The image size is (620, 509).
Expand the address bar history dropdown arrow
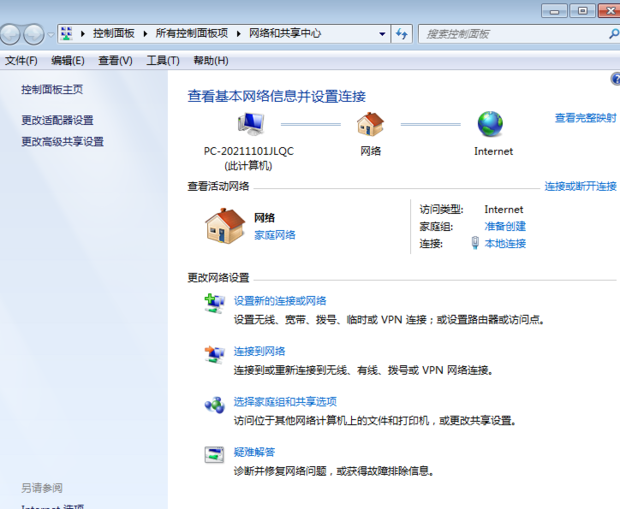click(x=382, y=34)
